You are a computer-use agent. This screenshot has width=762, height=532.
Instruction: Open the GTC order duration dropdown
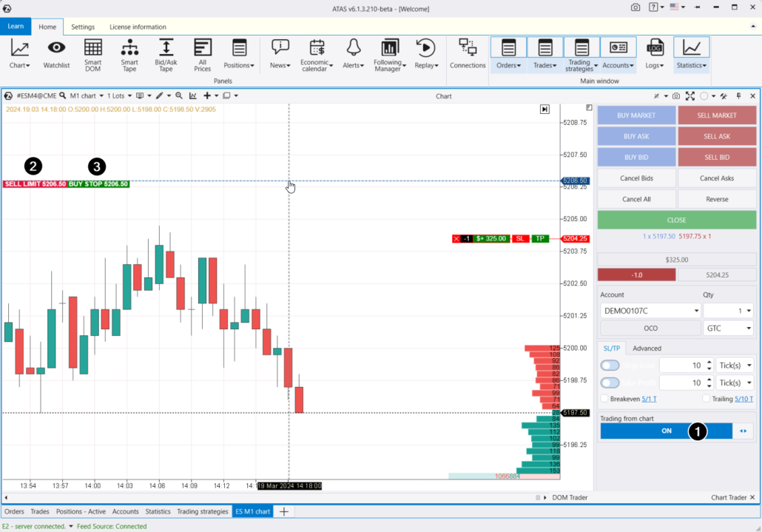(x=729, y=328)
